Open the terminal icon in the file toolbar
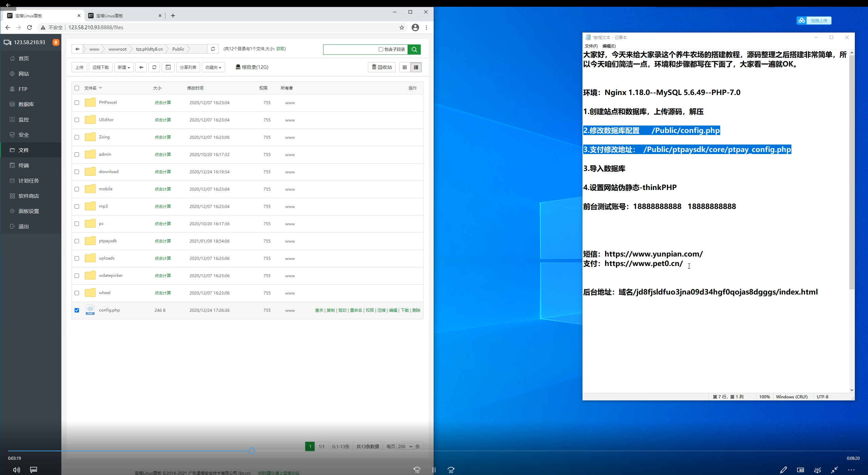The image size is (868, 475). pyautogui.click(x=168, y=67)
